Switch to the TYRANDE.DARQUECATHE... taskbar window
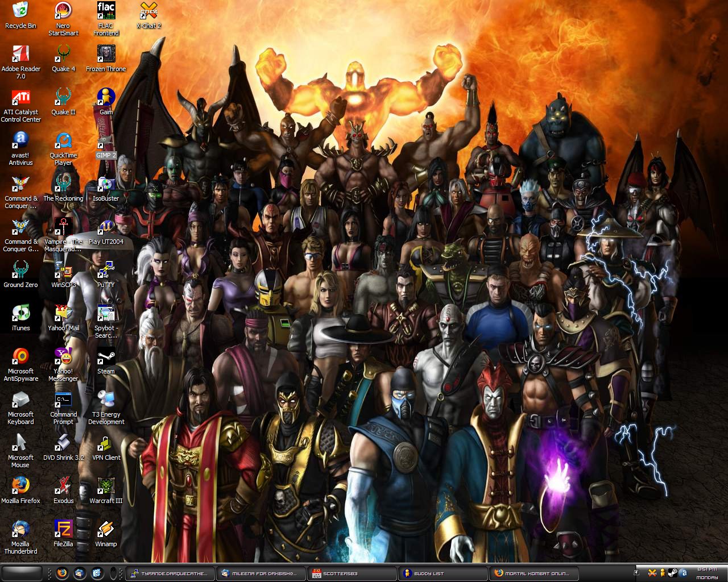 click(171, 573)
